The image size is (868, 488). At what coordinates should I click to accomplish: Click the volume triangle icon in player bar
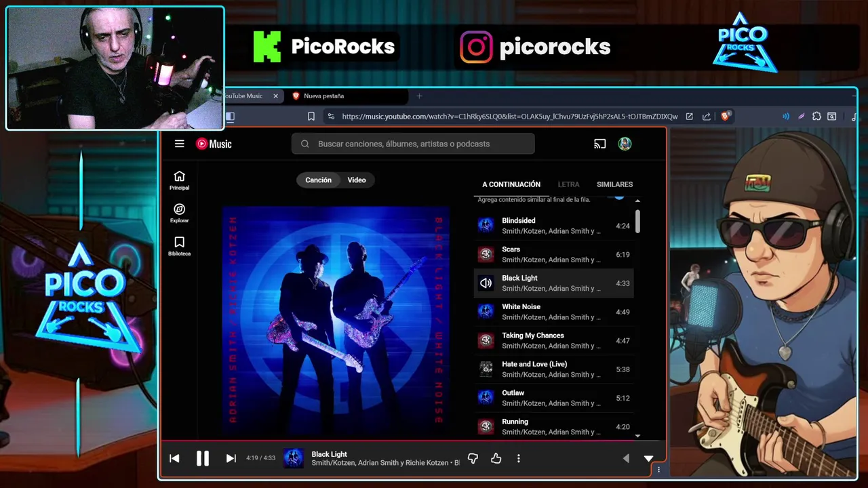point(626,459)
